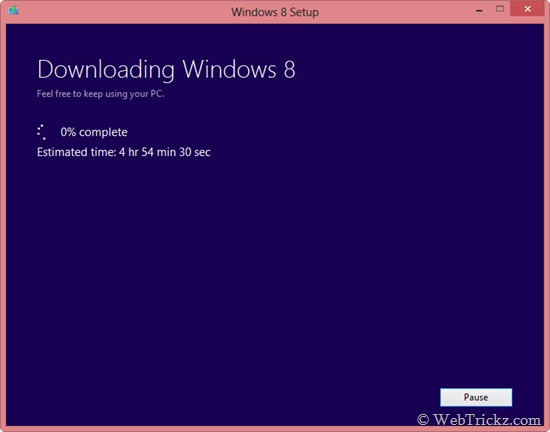
Task: Close the Windows 8 Setup window
Action: [527, 9]
